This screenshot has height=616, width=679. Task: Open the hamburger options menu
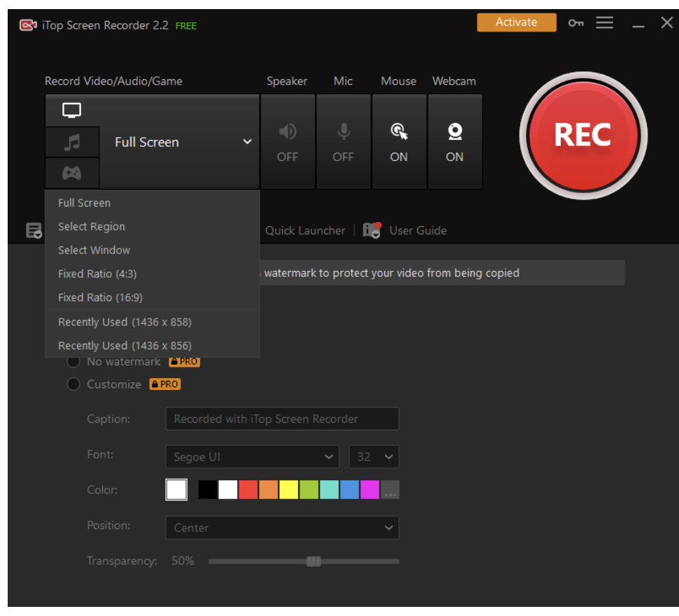coord(604,22)
